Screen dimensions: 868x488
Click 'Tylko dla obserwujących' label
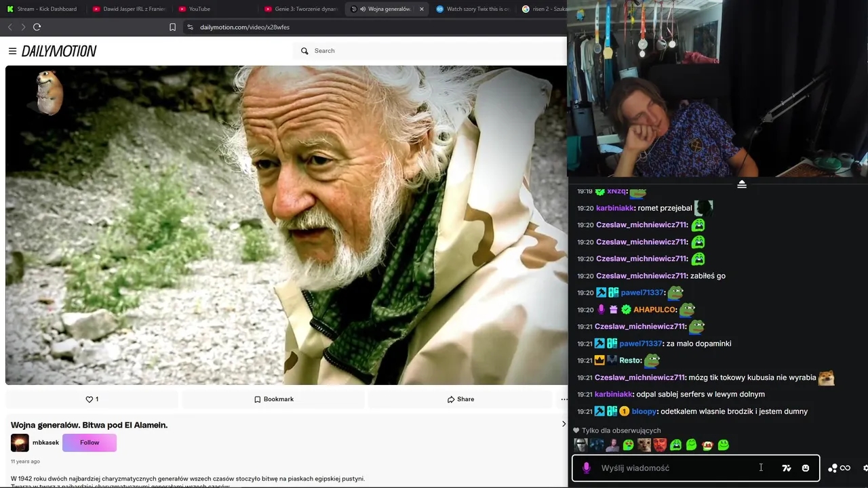point(621,430)
